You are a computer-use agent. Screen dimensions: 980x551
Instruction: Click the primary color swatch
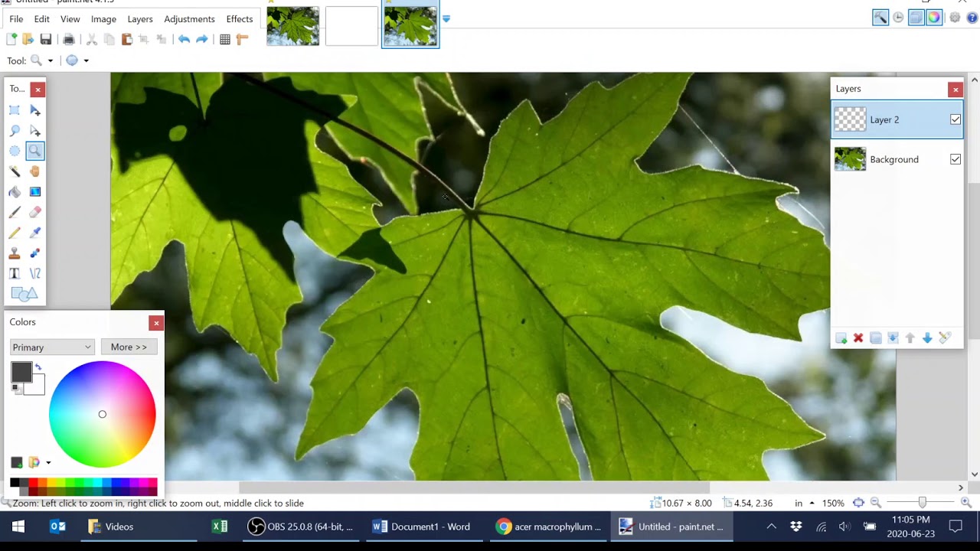click(21, 372)
